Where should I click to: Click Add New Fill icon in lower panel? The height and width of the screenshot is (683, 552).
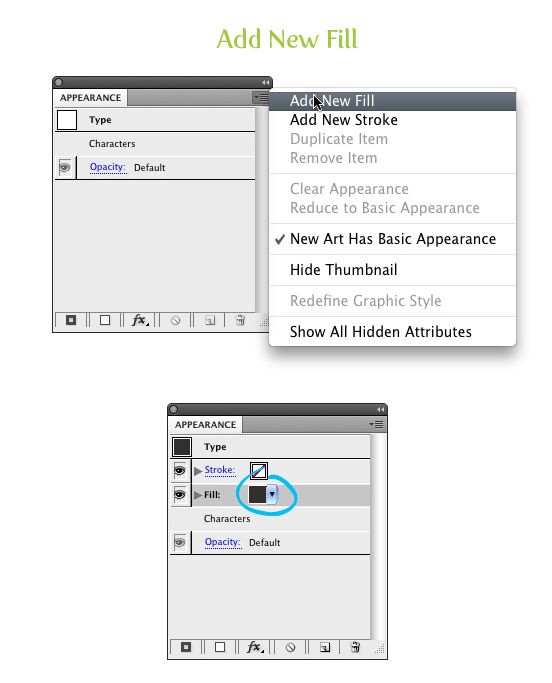pos(220,647)
